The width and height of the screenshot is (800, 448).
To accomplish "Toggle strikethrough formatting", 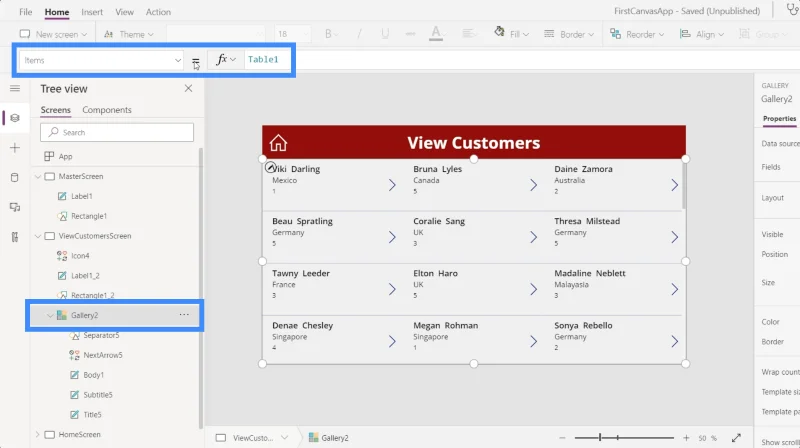I will pos(410,34).
